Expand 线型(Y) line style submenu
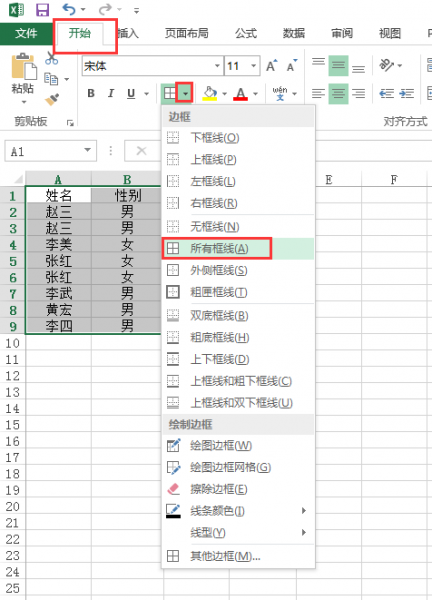The width and height of the screenshot is (432, 600). pos(238,532)
